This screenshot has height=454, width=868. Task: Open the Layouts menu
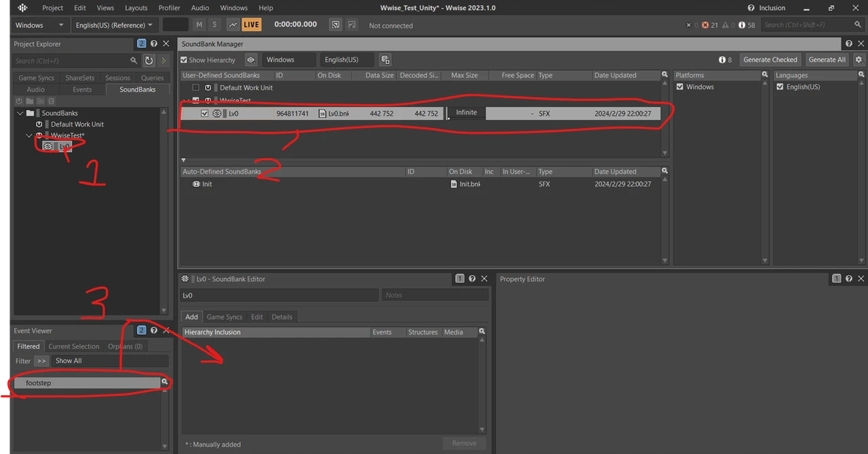(x=136, y=8)
